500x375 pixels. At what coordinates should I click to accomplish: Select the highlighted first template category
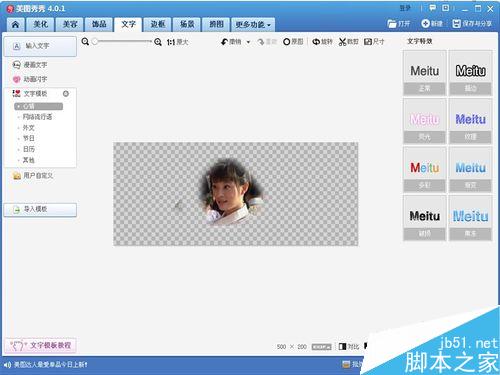38,106
